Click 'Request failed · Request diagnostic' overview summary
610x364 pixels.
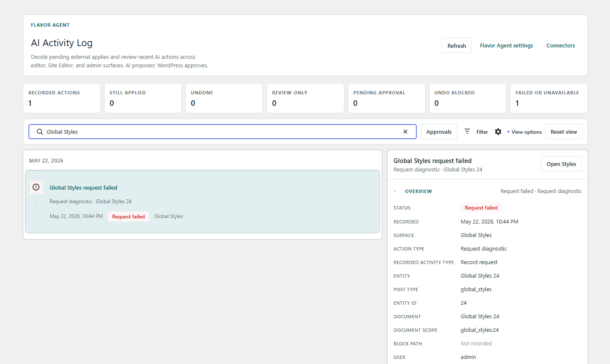(x=541, y=191)
